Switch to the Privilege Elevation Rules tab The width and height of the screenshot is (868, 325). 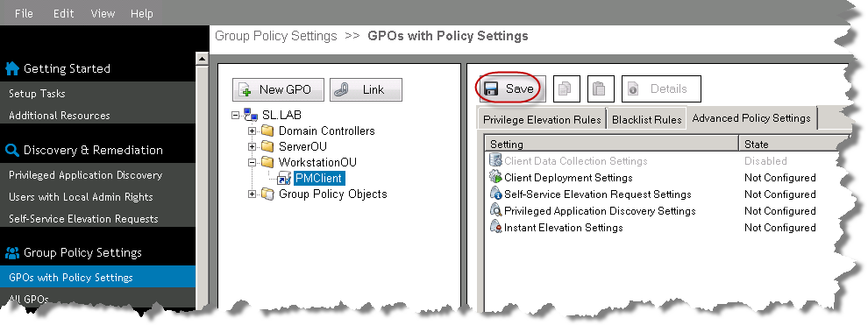click(542, 120)
